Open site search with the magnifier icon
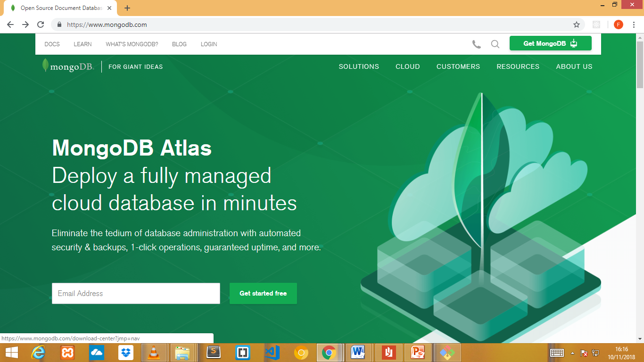Screen dimensions: 644x362 coord(495,44)
